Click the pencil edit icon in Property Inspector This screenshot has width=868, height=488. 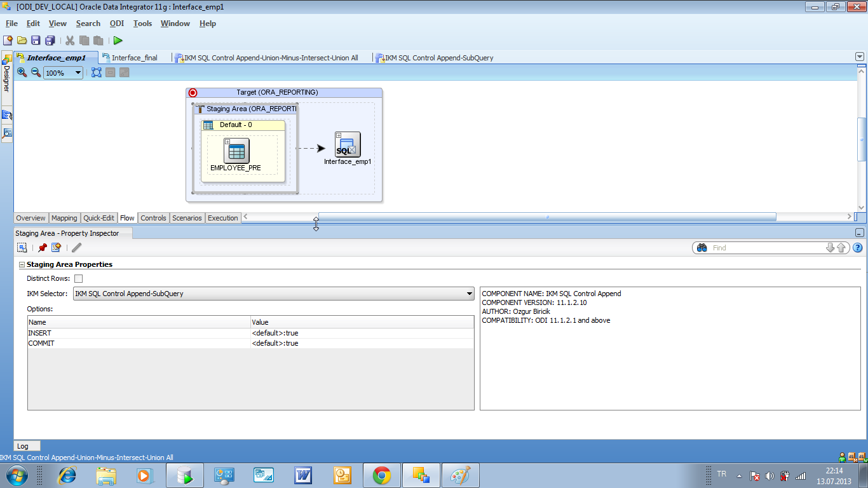77,248
